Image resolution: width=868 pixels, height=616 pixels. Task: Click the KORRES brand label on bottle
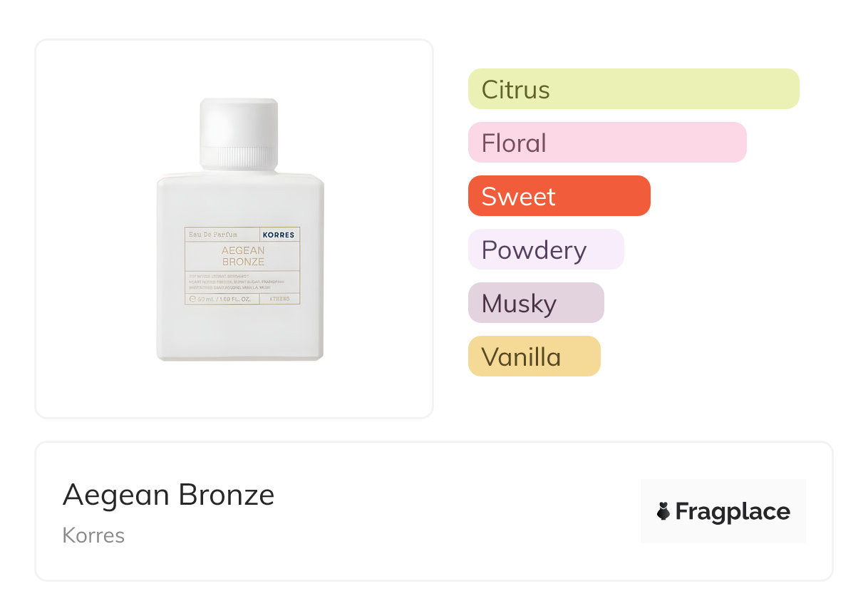(278, 235)
